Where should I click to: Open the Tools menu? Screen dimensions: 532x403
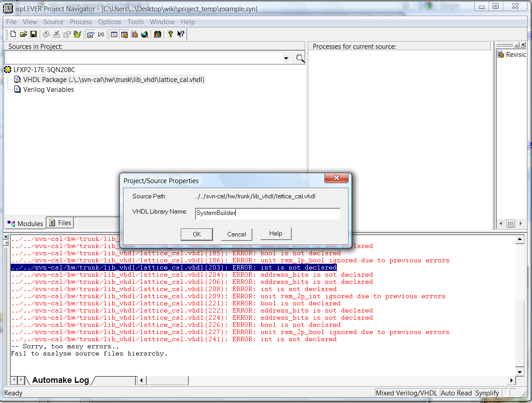point(136,22)
